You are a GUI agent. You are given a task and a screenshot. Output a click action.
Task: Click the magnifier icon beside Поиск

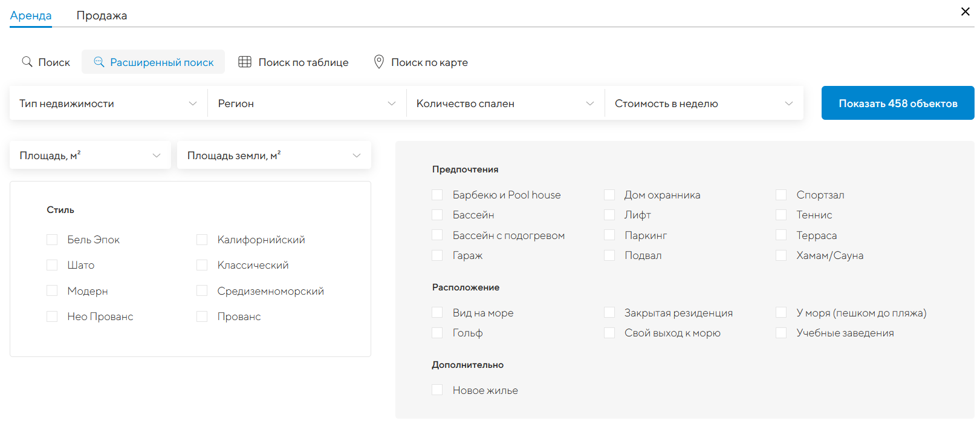[x=27, y=62]
